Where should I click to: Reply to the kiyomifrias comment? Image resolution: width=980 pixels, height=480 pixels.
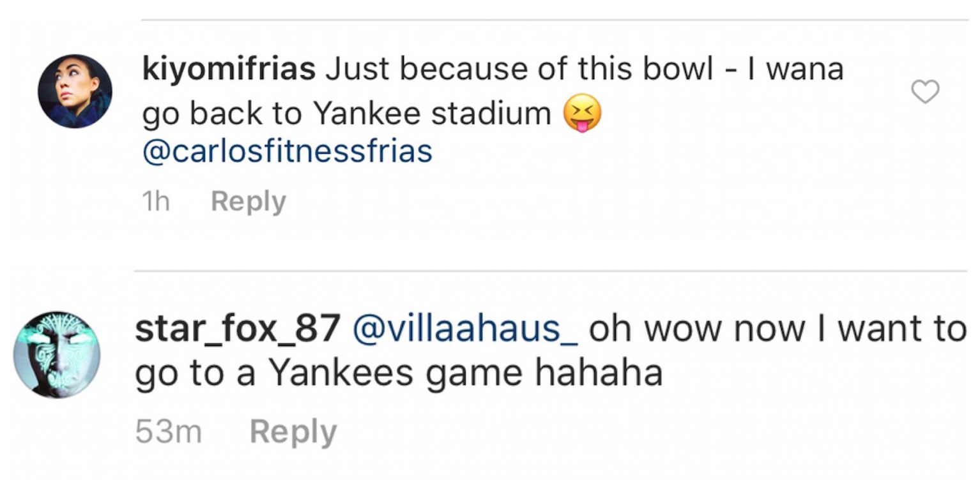click(x=248, y=202)
